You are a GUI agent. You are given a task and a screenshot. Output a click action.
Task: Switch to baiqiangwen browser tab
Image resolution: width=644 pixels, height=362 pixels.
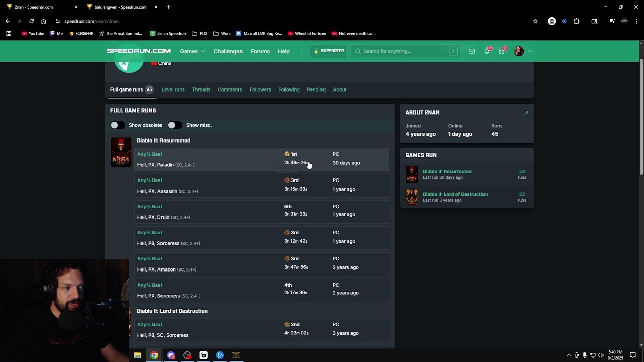pos(121,7)
